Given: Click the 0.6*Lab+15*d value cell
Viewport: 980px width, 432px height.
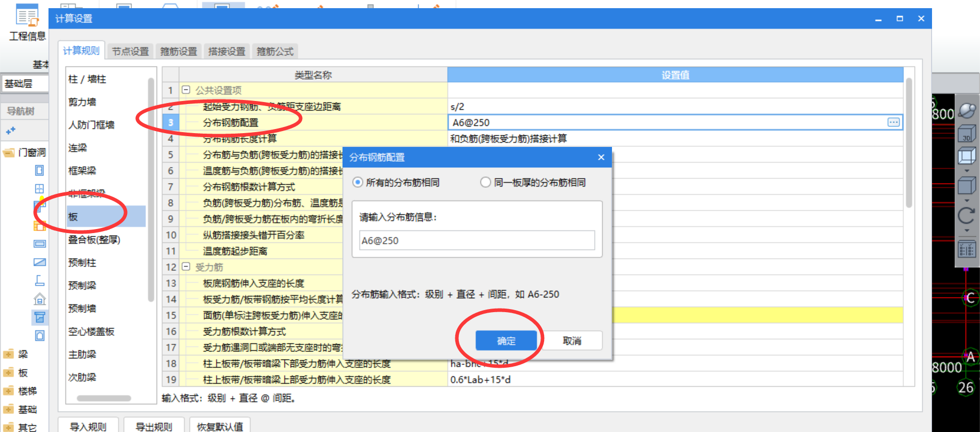Looking at the screenshot, I should (x=675, y=379).
